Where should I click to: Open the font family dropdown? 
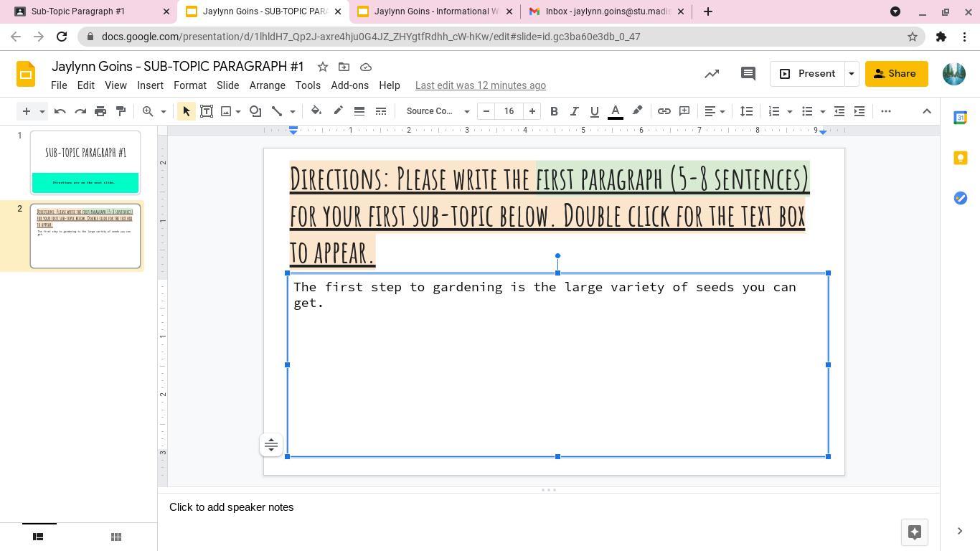coord(437,111)
